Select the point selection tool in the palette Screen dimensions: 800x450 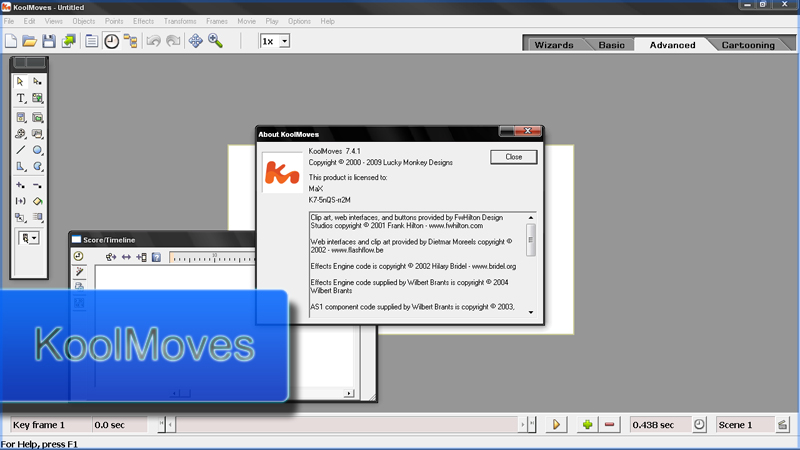[x=37, y=82]
